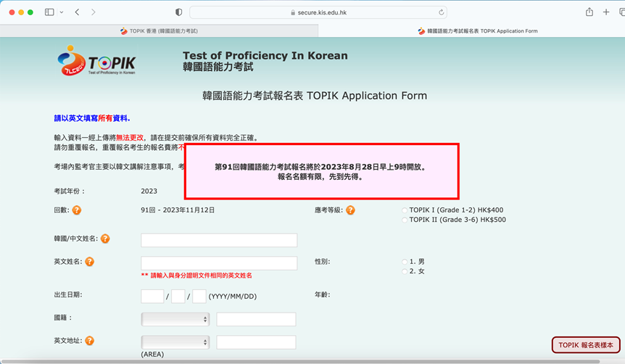
Task: Click the 韓國/中文姓名 text field
Action: pyautogui.click(x=219, y=241)
